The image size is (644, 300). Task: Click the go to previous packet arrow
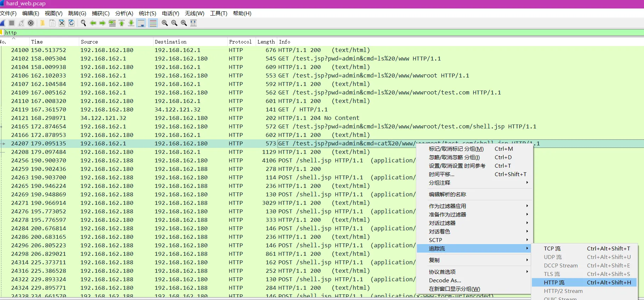pyautogui.click(x=93, y=23)
